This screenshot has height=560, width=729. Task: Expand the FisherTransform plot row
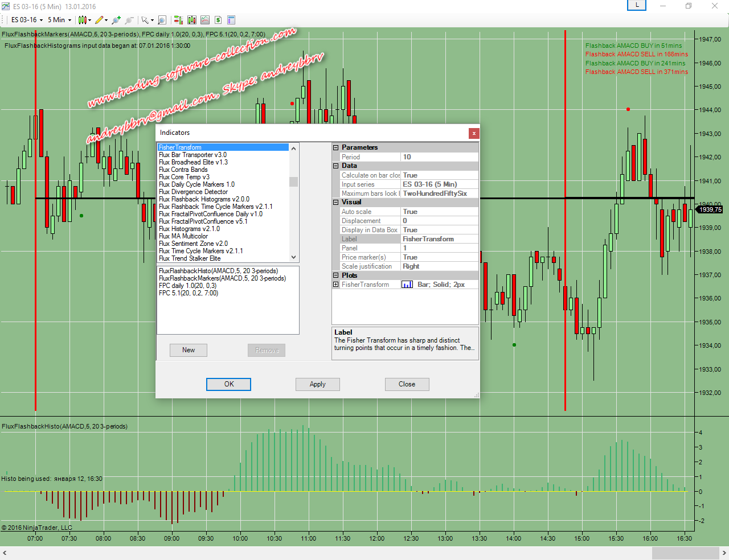click(336, 285)
